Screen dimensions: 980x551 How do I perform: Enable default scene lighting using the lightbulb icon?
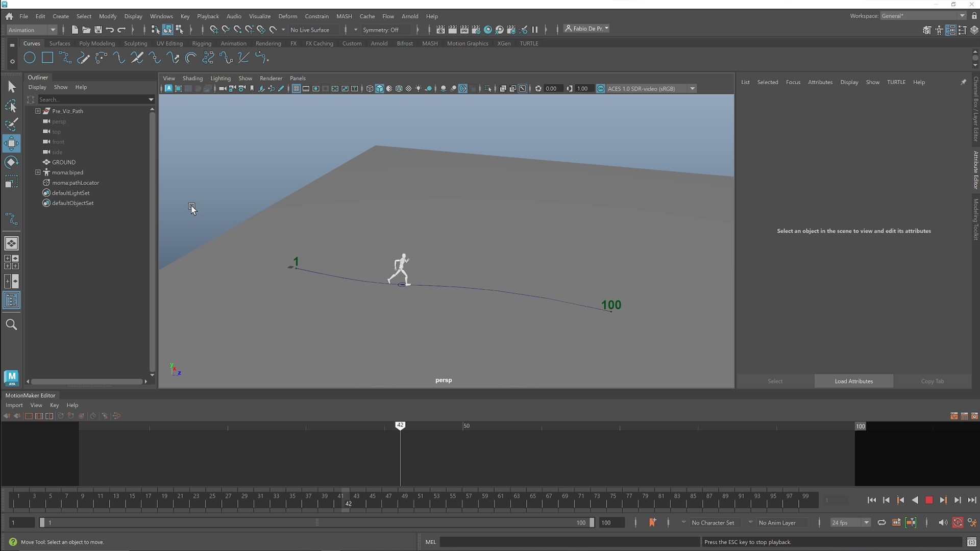click(419, 88)
